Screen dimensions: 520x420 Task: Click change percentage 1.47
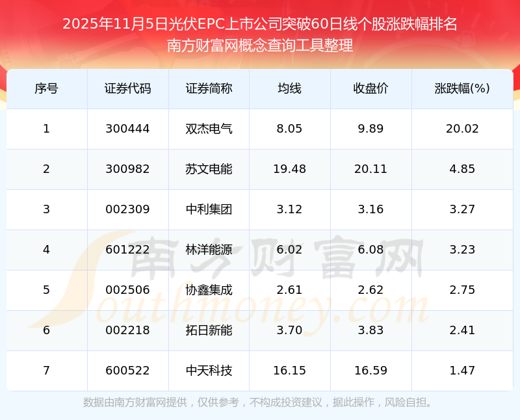pyautogui.click(x=462, y=371)
